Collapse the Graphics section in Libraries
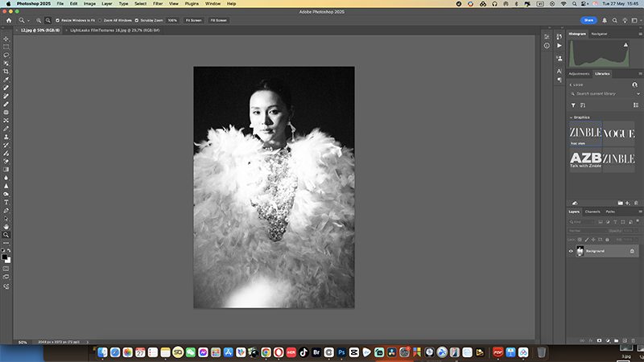This screenshot has width=644, height=362. (572, 117)
